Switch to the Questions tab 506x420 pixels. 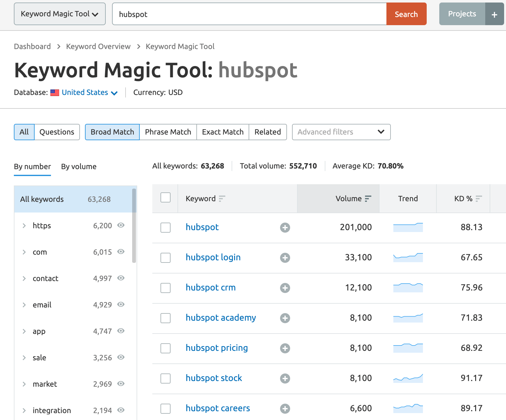[57, 132]
